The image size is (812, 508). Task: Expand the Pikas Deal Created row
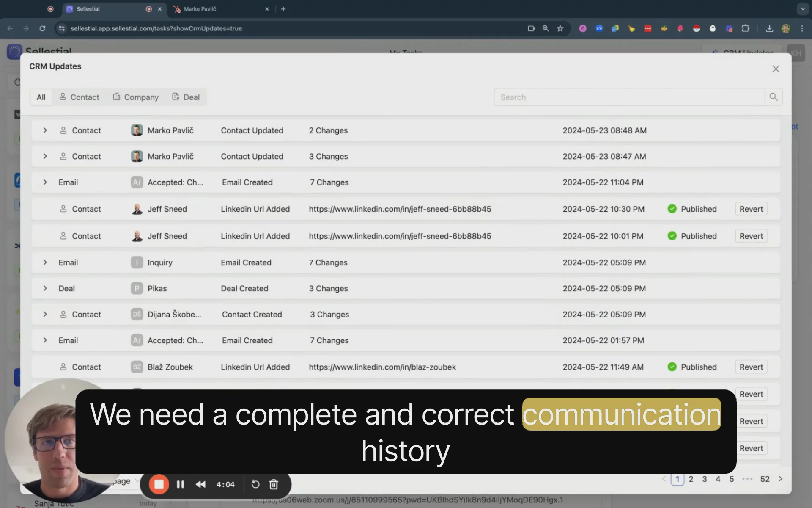(45, 288)
